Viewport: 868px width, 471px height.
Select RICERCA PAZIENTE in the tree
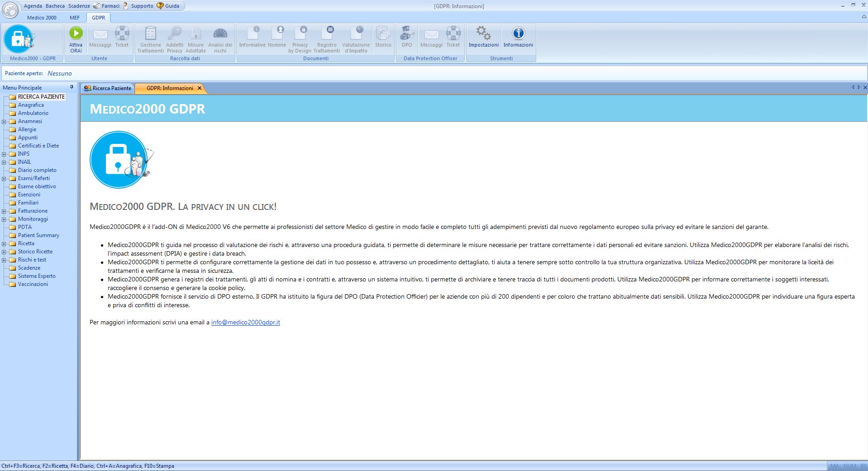pyautogui.click(x=41, y=97)
